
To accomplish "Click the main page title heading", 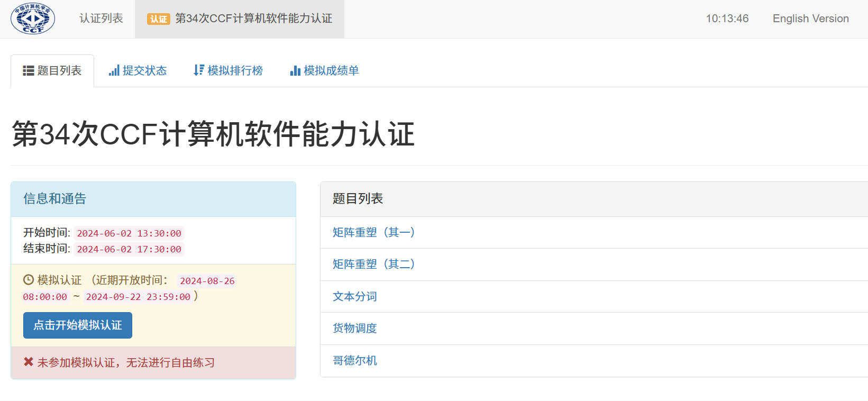I will pyautogui.click(x=213, y=134).
